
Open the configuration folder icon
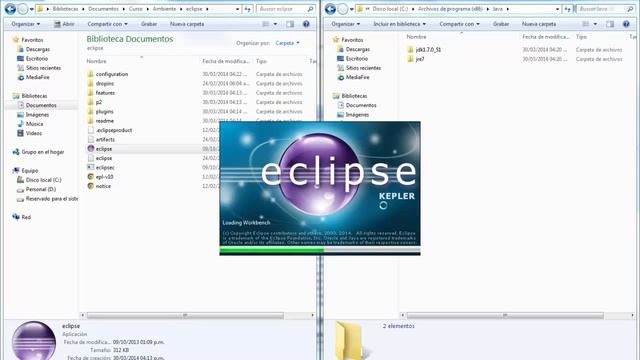[x=91, y=74]
